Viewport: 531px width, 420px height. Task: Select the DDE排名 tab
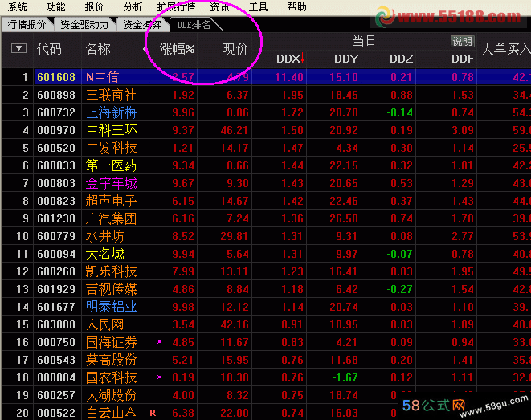coord(194,24)
